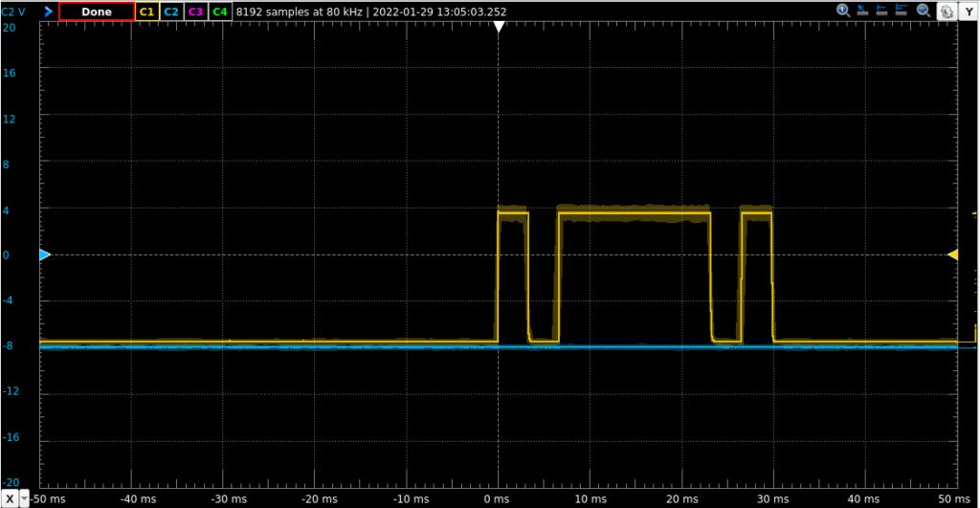Open plot options with the gear icon
The height and width of the screenshot is (508, 980).
[x=947, y=11]
